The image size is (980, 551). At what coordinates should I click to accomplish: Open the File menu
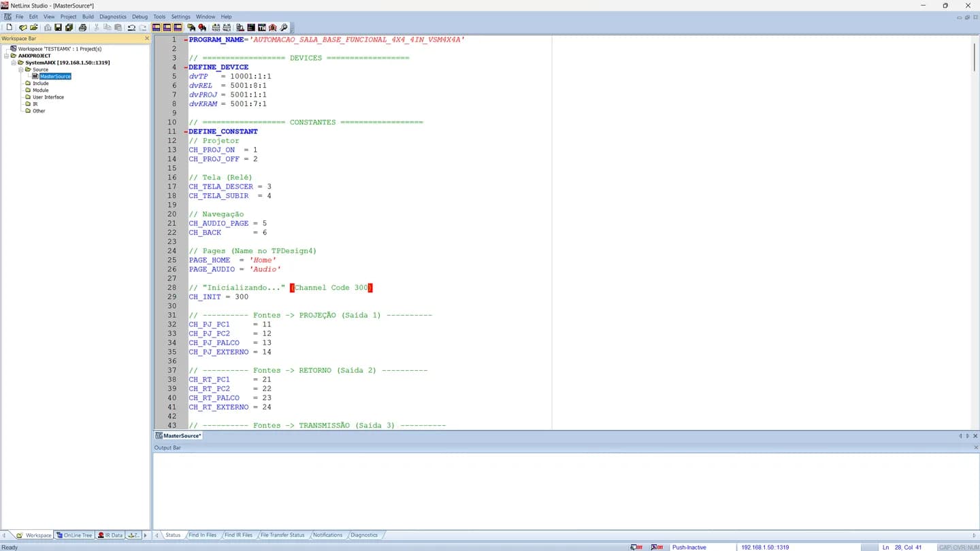coord(19,16)
